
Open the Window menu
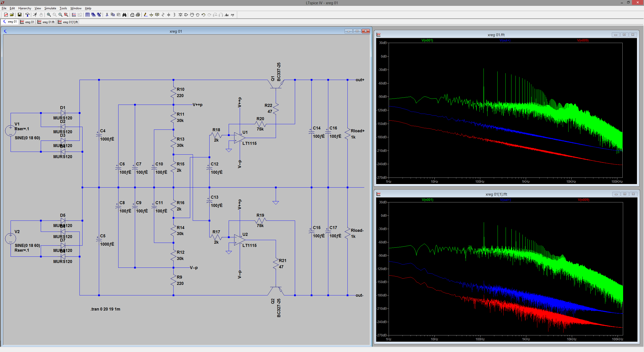click(x=76, y=8)
